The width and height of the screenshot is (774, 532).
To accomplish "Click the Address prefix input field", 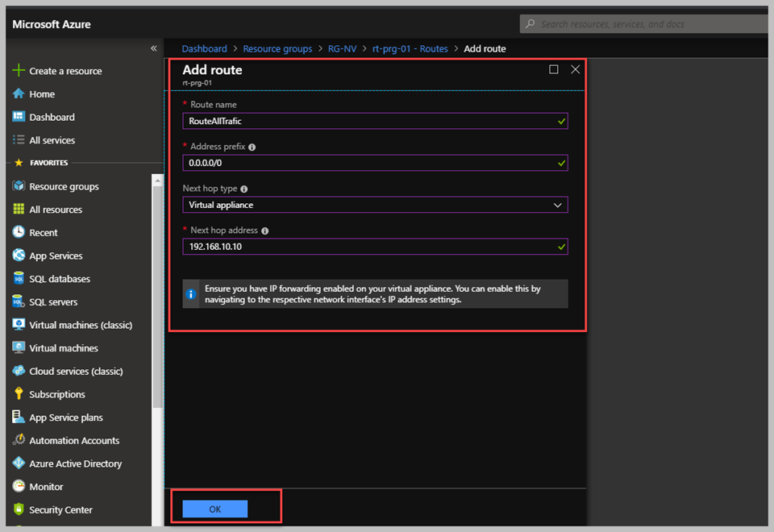I will point(375,163).
